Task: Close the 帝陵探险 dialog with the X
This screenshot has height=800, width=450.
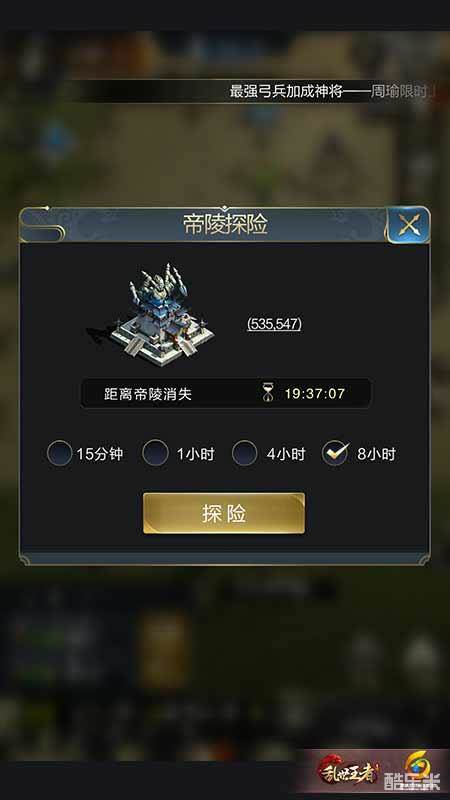Action: pos(408,224)
